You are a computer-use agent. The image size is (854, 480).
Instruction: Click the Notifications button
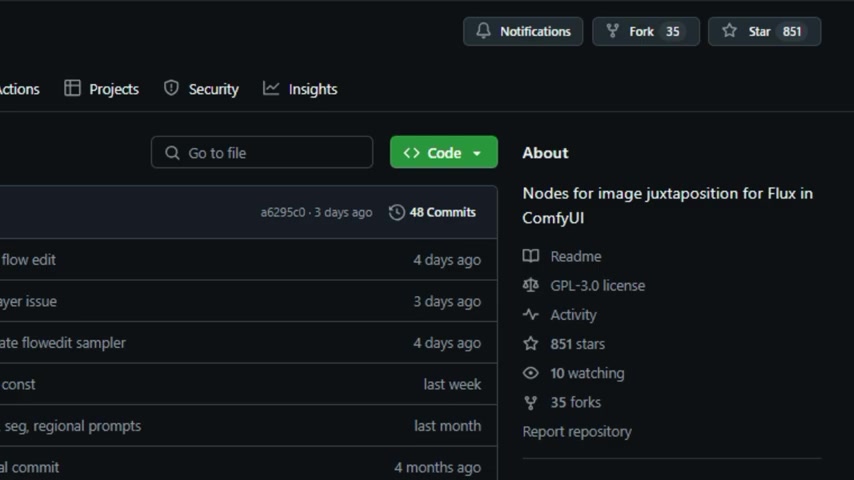coord(523,31)
